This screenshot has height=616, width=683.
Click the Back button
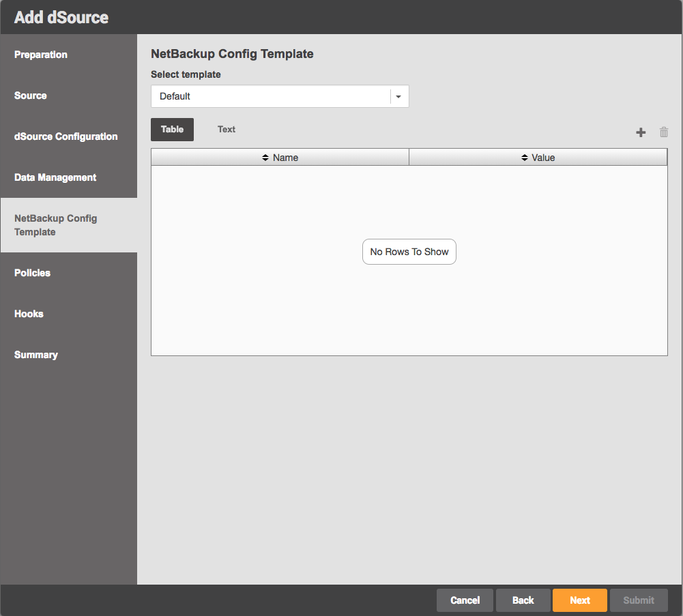[x=523, y=600]
